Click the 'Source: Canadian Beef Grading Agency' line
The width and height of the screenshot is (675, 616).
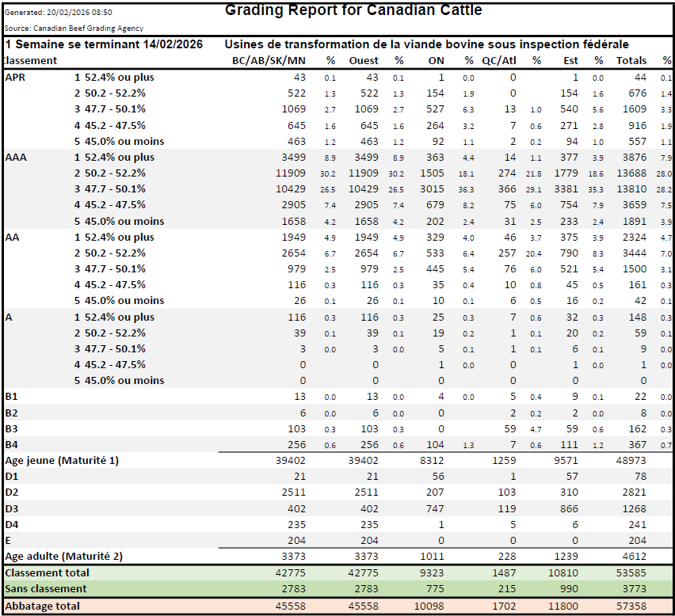click(74, 28)
